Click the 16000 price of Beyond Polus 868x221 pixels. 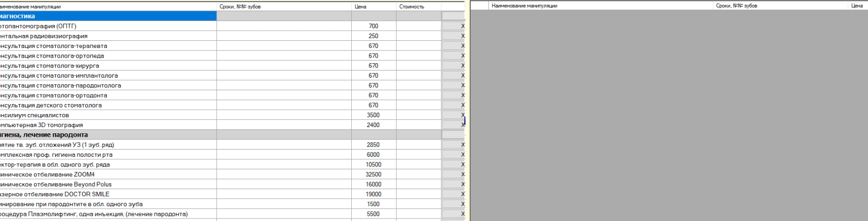coord(373,185)
